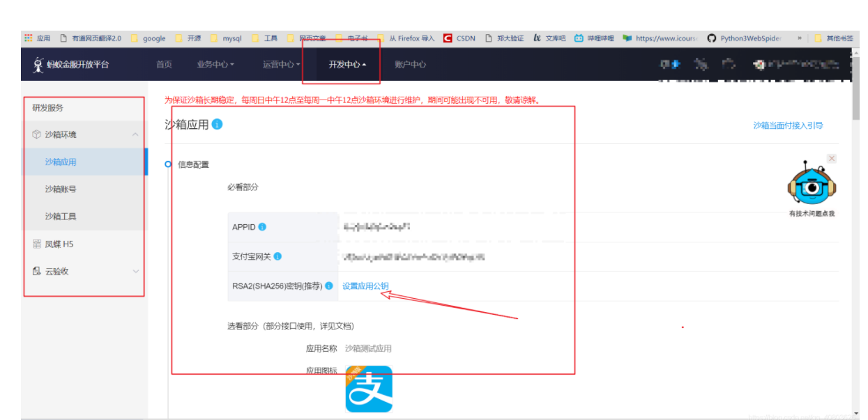Open the 哔哩哔哩 bookmark
Screen dimensions: 868x420
[594, 38]
